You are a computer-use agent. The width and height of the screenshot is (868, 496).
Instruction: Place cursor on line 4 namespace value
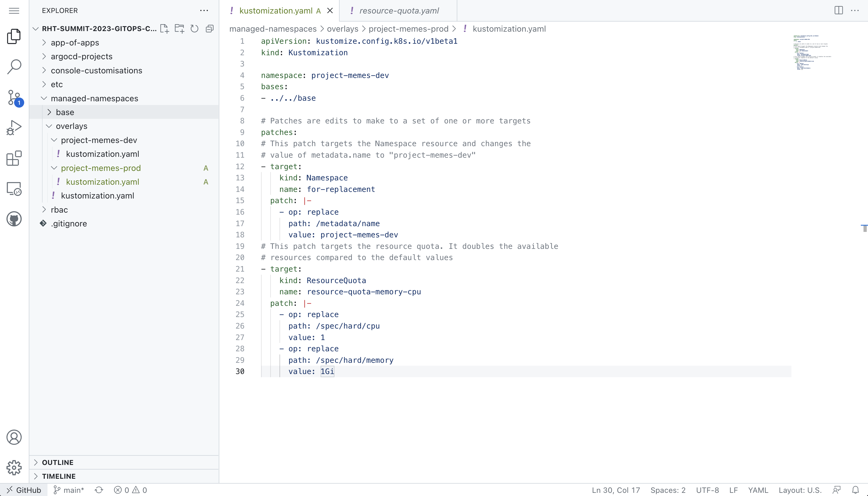tap(350, 75)
